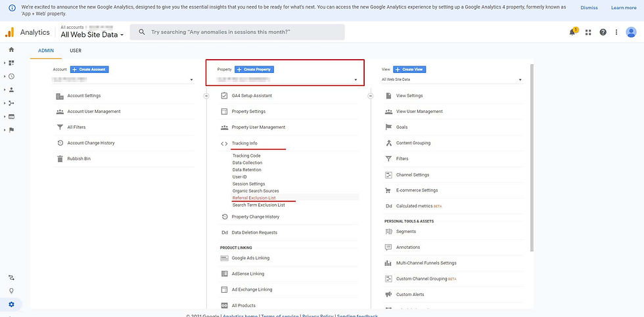Open Calculated metrics BETA

419,206
